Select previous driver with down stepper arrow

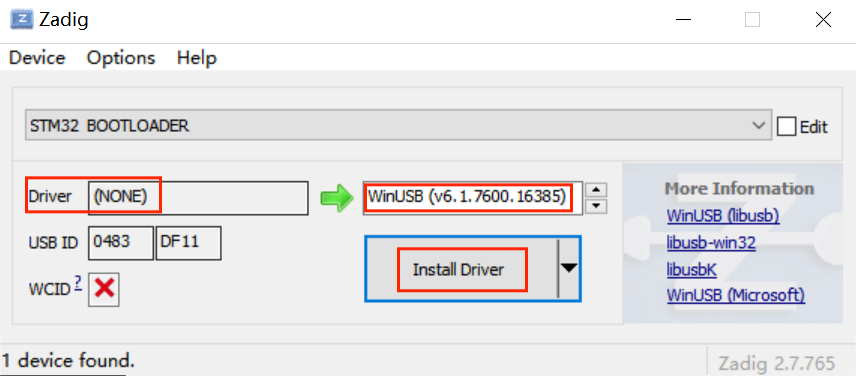596,206
